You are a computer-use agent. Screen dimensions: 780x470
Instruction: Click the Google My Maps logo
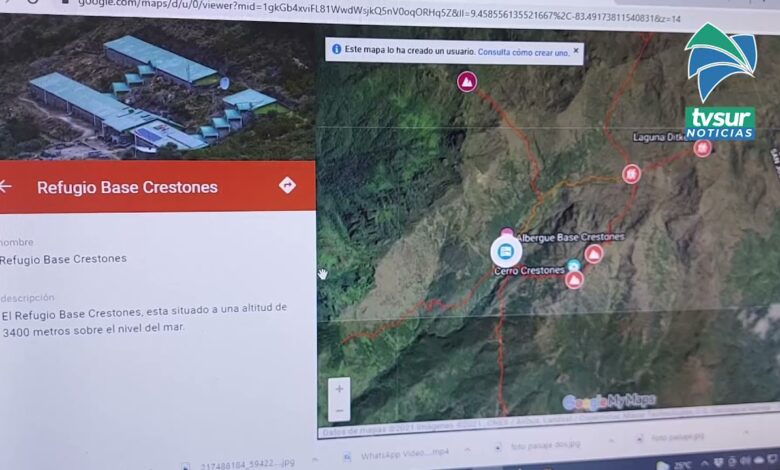coord(609,401)
